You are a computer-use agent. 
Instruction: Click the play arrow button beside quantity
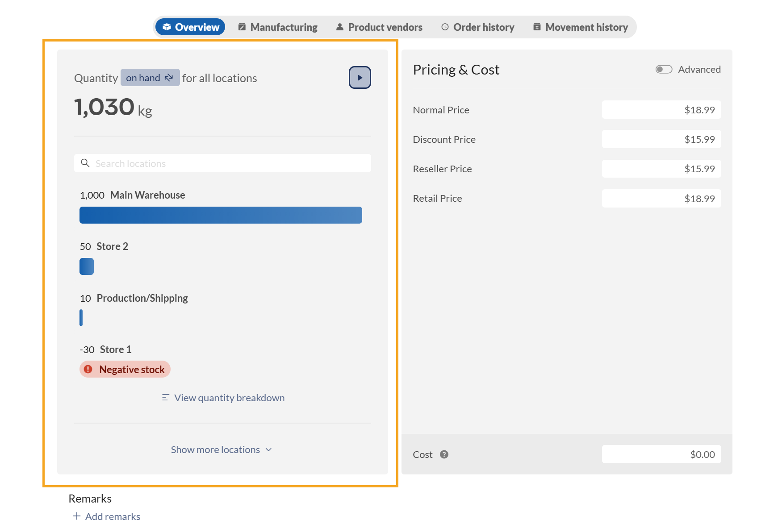360,78
